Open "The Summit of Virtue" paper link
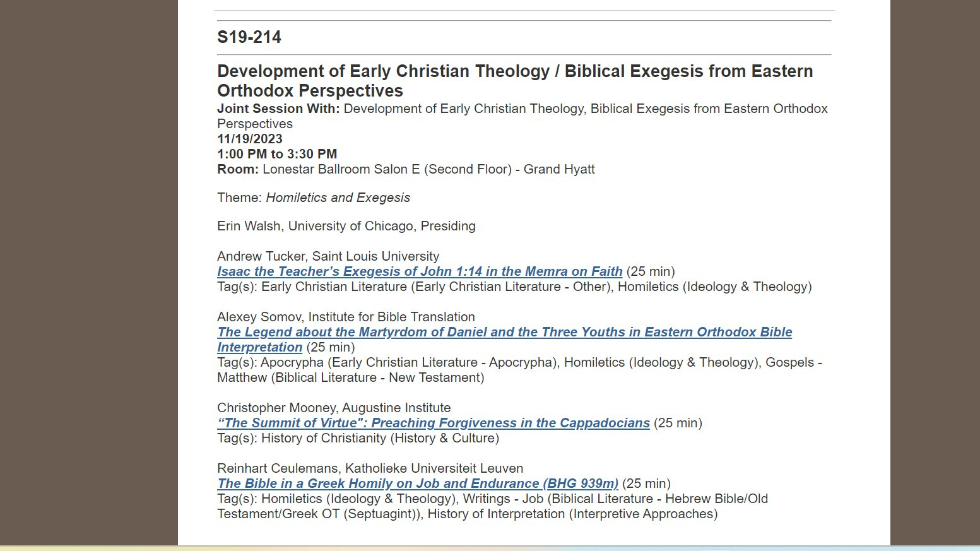 433,423
